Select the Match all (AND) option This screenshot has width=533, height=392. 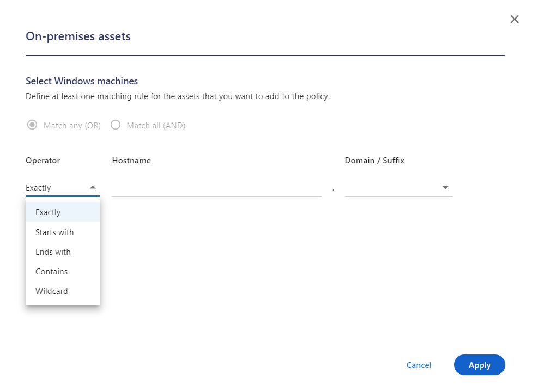[x=116, y=125]
